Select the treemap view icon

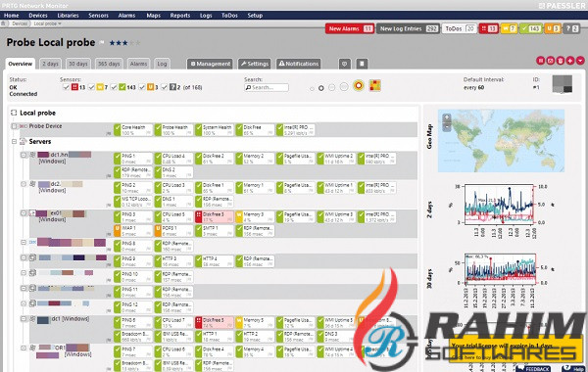click(374, 86)
